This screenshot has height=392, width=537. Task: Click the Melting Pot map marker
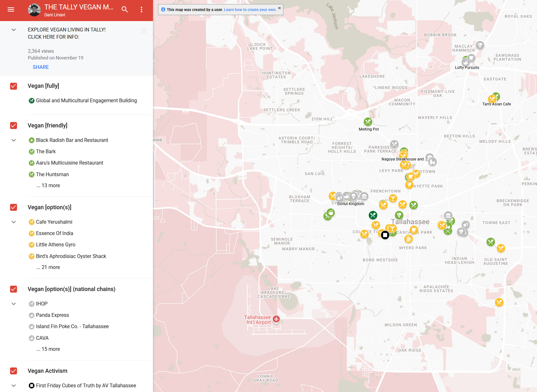pyautogui.click(x=368, y=122)
